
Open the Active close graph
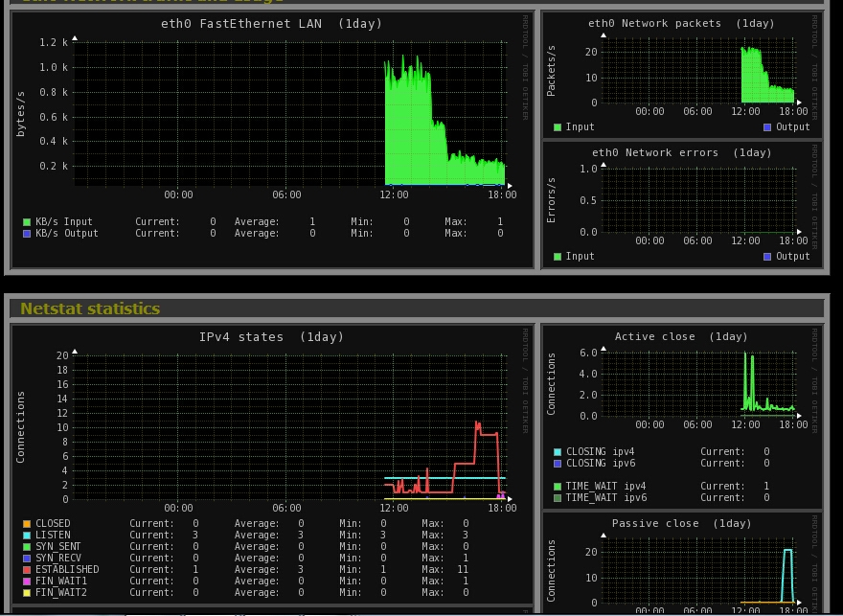tap(682, 417)
